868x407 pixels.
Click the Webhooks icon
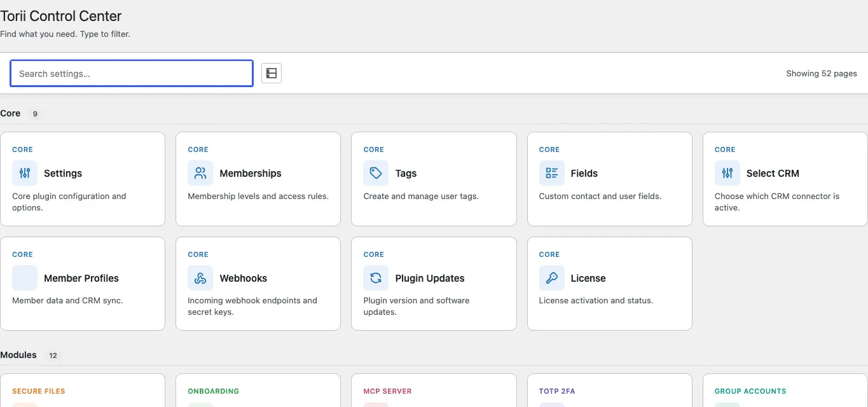pos(200,278)
